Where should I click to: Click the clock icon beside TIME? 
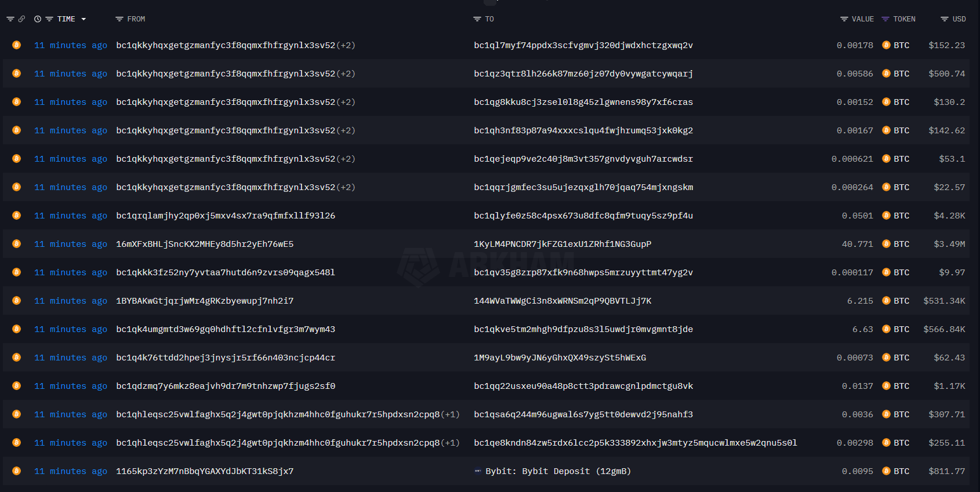tap(38, 19)
